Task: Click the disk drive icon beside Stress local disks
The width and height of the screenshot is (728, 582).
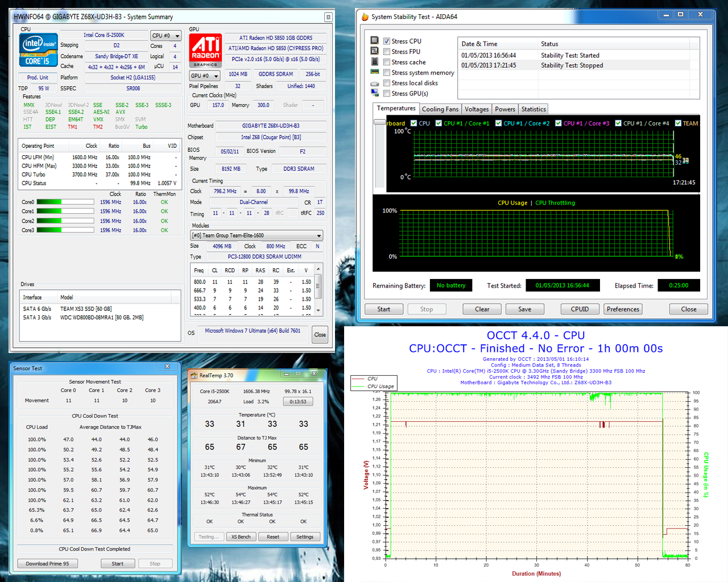Action: pyautogui.click(x=374, y=83)
